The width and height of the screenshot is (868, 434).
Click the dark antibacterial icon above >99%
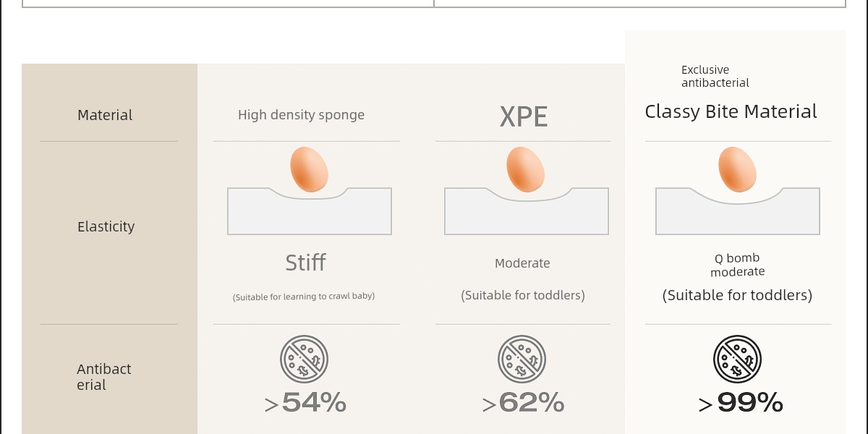click(x=738, y=359)
